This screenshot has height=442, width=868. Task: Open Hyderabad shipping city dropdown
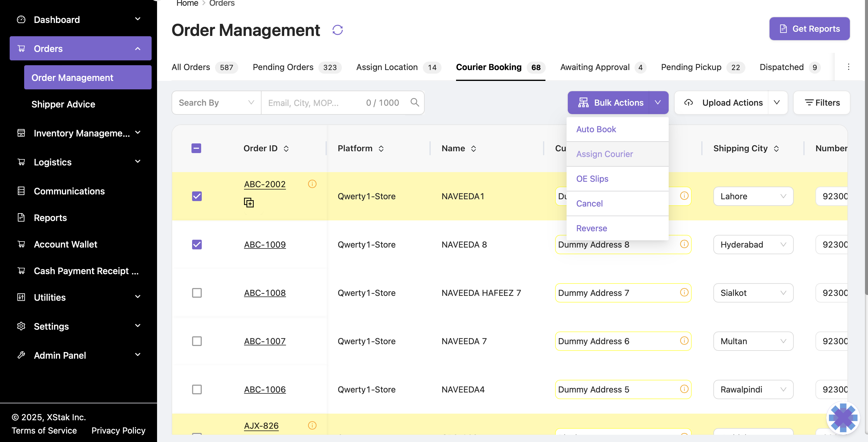[753, 244]
